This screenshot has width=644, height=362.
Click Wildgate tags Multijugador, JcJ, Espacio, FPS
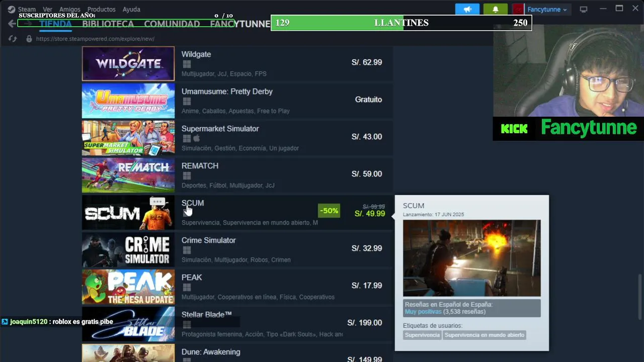pyautogui.click(x=224, y=74)
